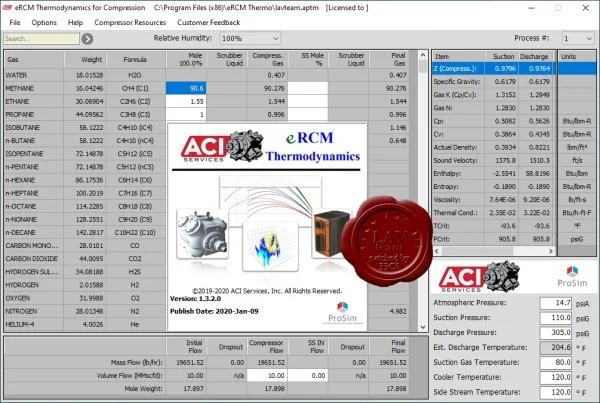The height and width of the screenshot is (403, 600).
Task: Click the Search input field
Action: point(41,39)
